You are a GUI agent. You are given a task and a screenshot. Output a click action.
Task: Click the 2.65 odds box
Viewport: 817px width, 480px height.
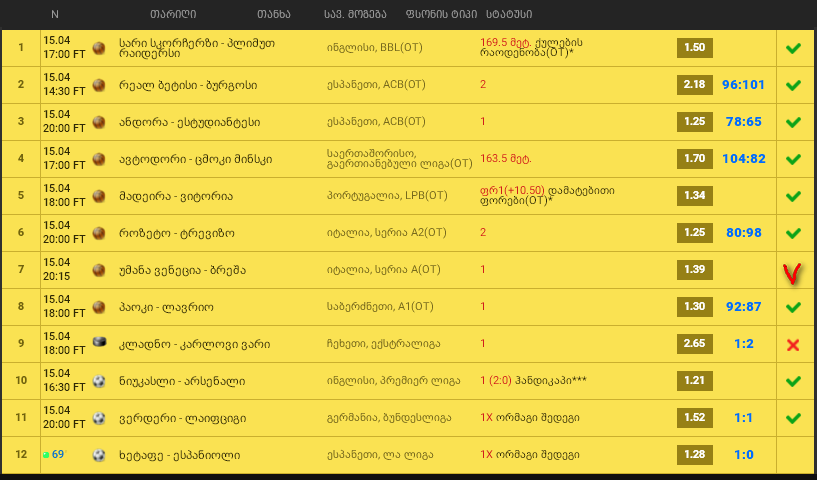tap(695, 343)
